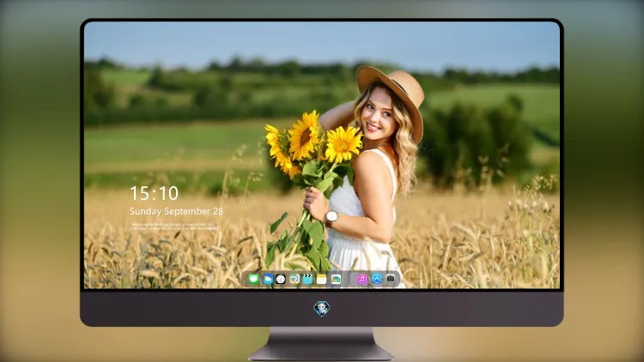Open the yellow Notes app icon
The height and width of the screenshot is (362, 644).
click(322, 279)
